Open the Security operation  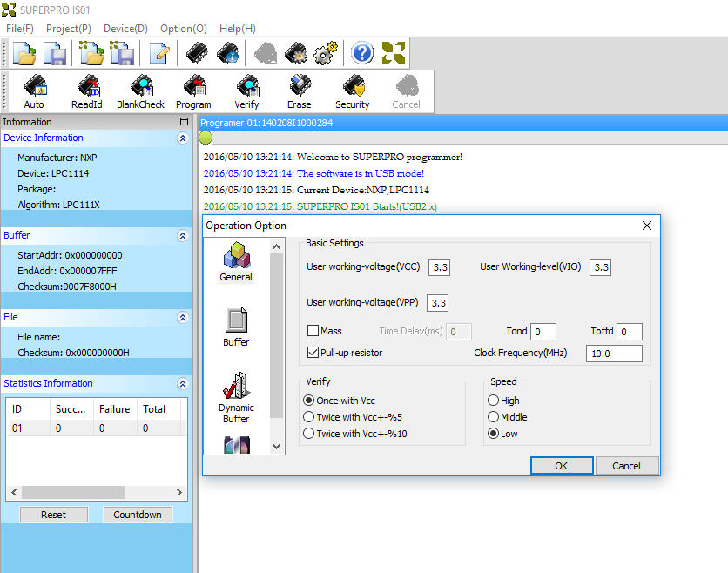point(353,91)
